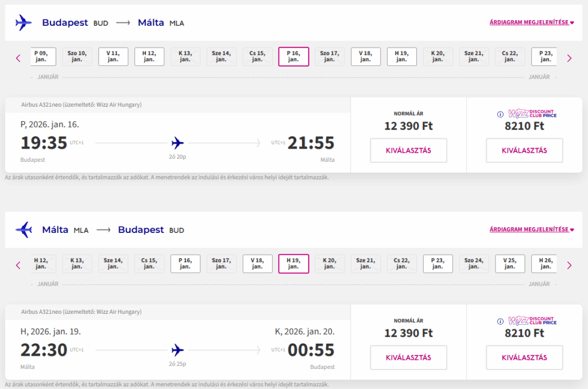Select outbound date V 18, jan.
Image resolution: width=588 pixels, height=389 pixels.
366,57
